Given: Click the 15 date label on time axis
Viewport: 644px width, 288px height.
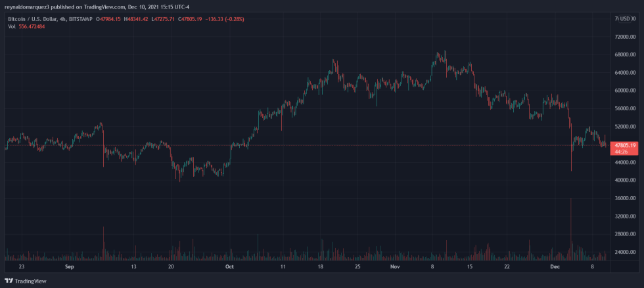Looking at the screenshot, I should (471, 266).
